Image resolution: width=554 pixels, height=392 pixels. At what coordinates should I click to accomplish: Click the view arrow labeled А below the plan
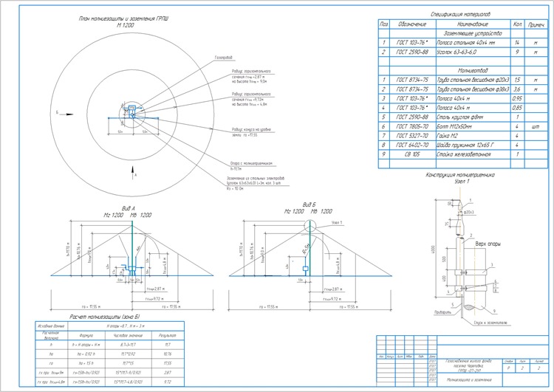134,173
